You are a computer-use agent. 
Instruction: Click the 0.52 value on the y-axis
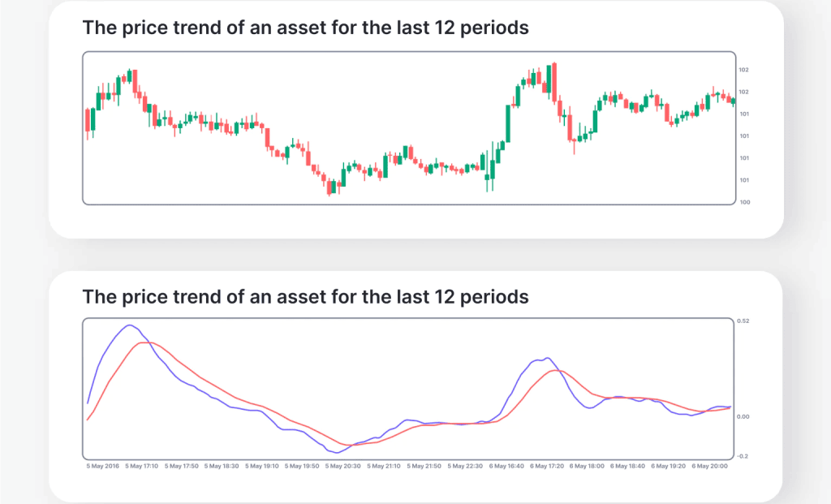(x=743, y=321)
